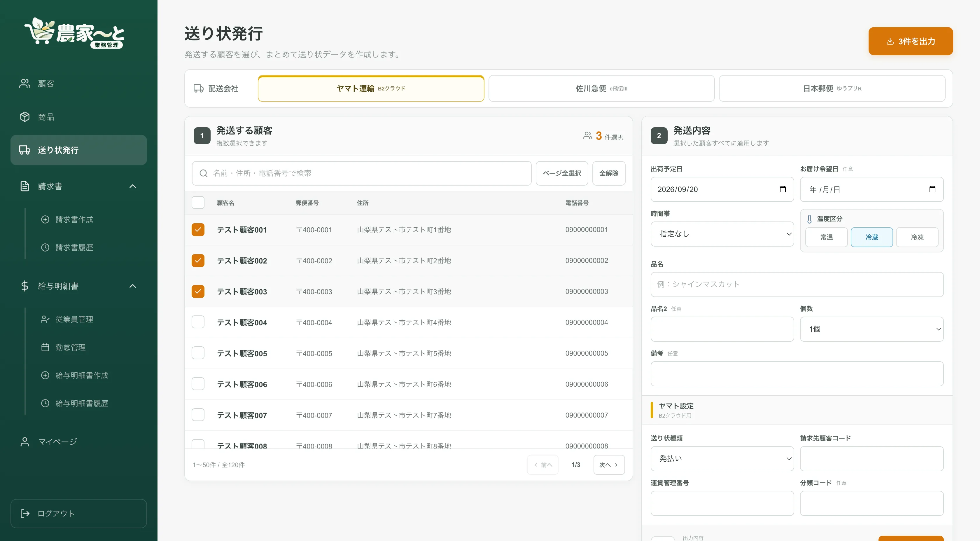
Task: Click the 前へ pagination button
Action: pyautogui.click(x=543, y=465)
